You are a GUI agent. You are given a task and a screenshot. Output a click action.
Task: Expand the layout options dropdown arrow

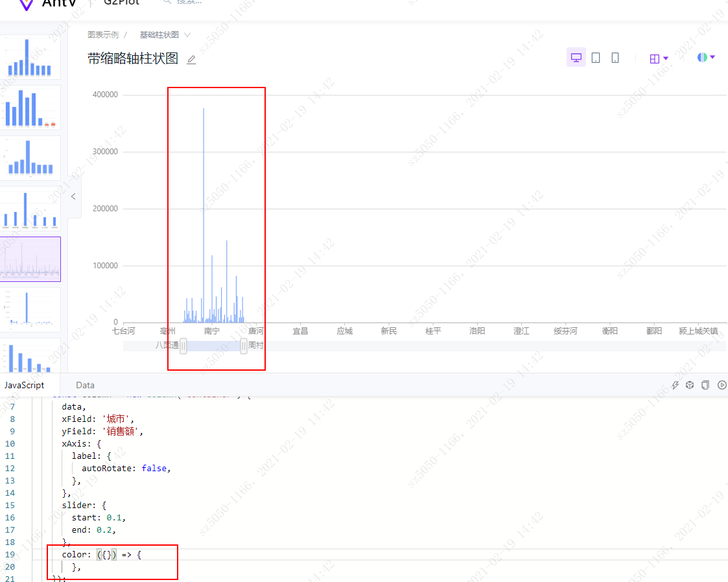pos(664,58)
